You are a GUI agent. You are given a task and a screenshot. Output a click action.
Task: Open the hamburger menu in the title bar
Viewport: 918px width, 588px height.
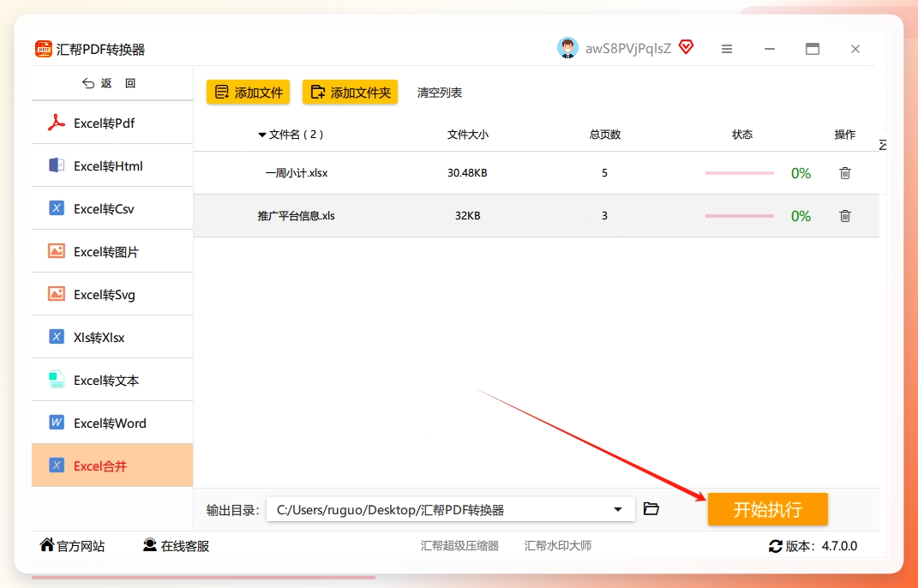coord(727,49)
